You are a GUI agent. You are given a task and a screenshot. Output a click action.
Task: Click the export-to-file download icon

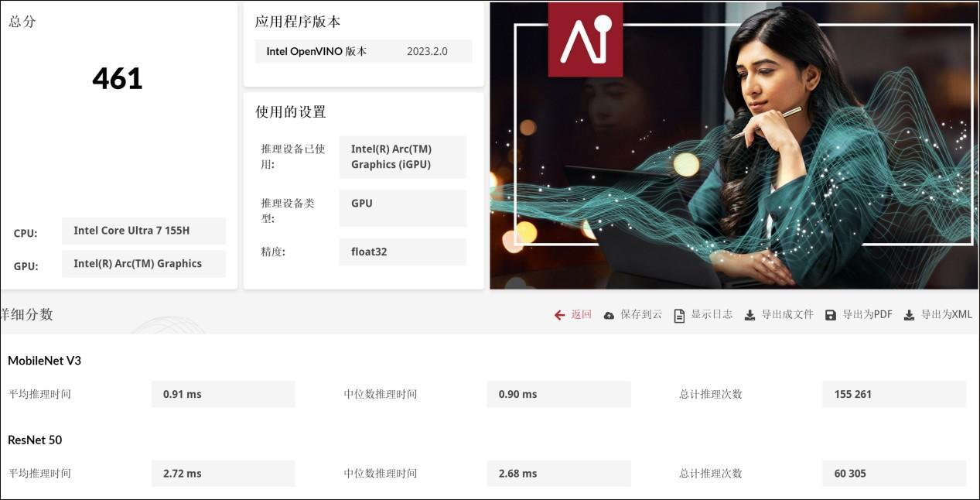tap(750, 315)
